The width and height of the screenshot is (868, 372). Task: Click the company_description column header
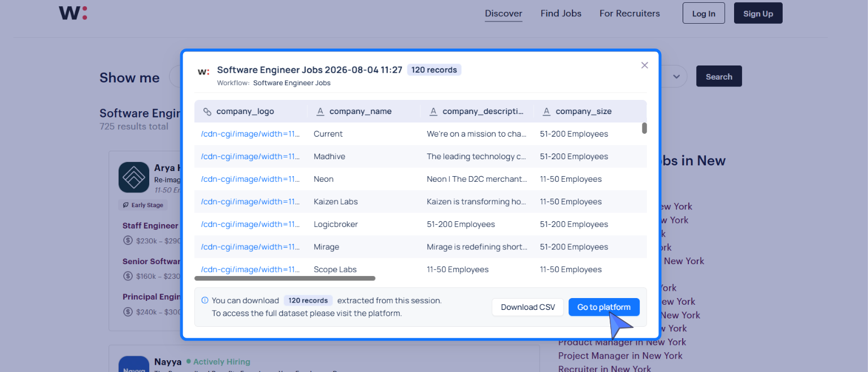tap(477, 111)
